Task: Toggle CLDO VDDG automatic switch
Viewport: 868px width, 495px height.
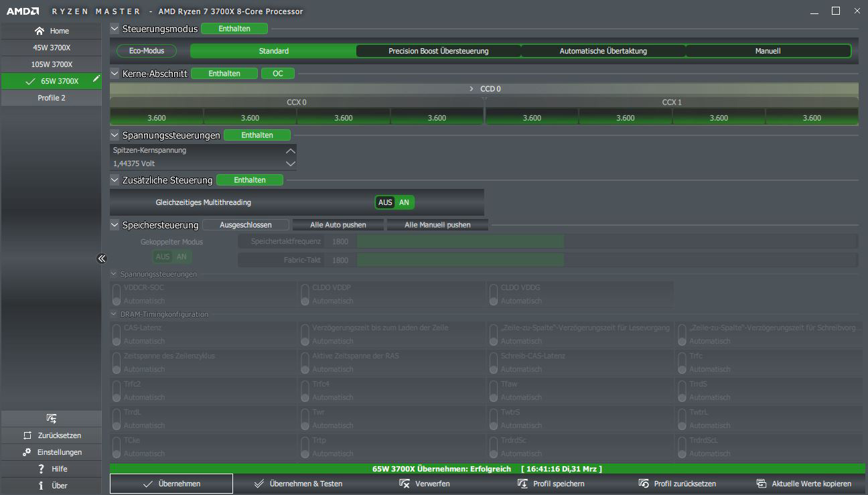Action: (494, 294)
